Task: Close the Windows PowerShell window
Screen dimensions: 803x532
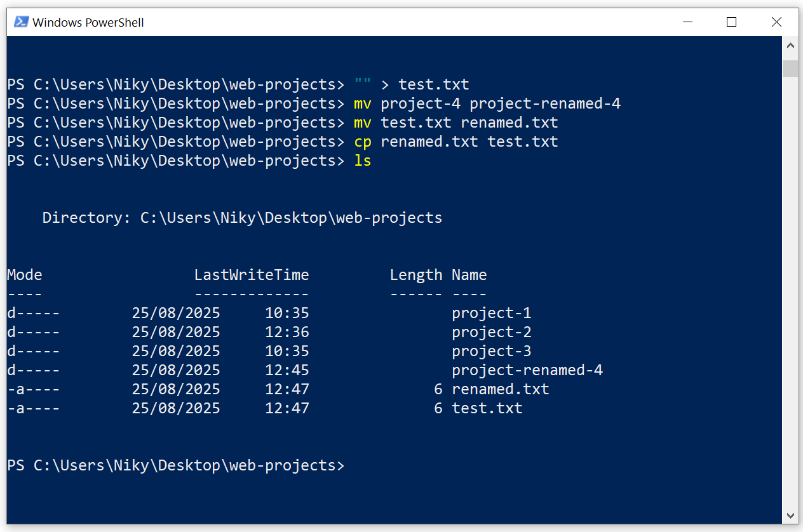Action: [x=776, y=22]
